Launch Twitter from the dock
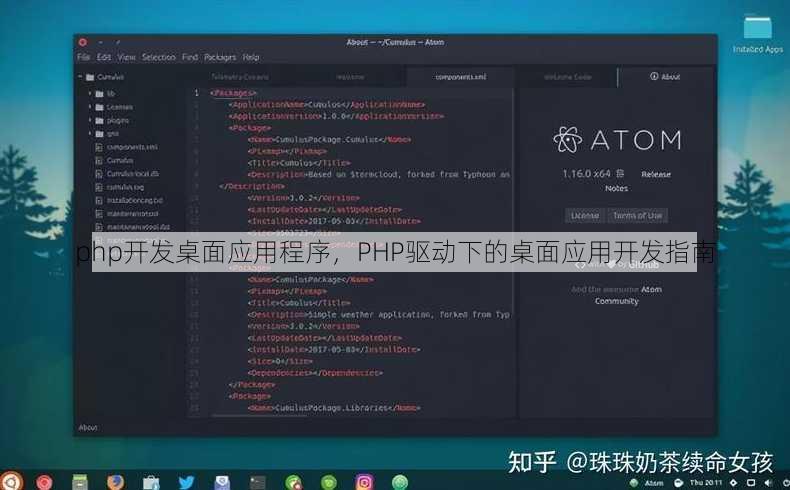The height and width of the screenshot is (490, 790). click(x=186, y=482)
